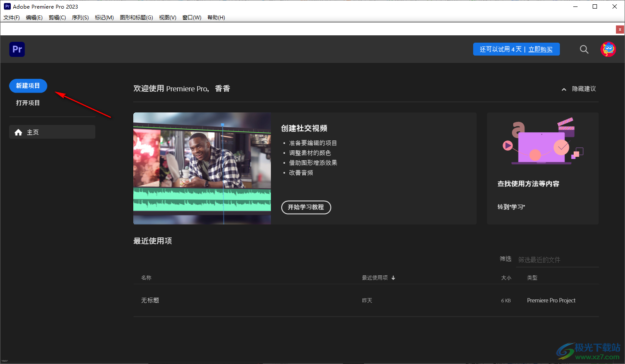Click 打开项目 to open a project

(28, 103)
